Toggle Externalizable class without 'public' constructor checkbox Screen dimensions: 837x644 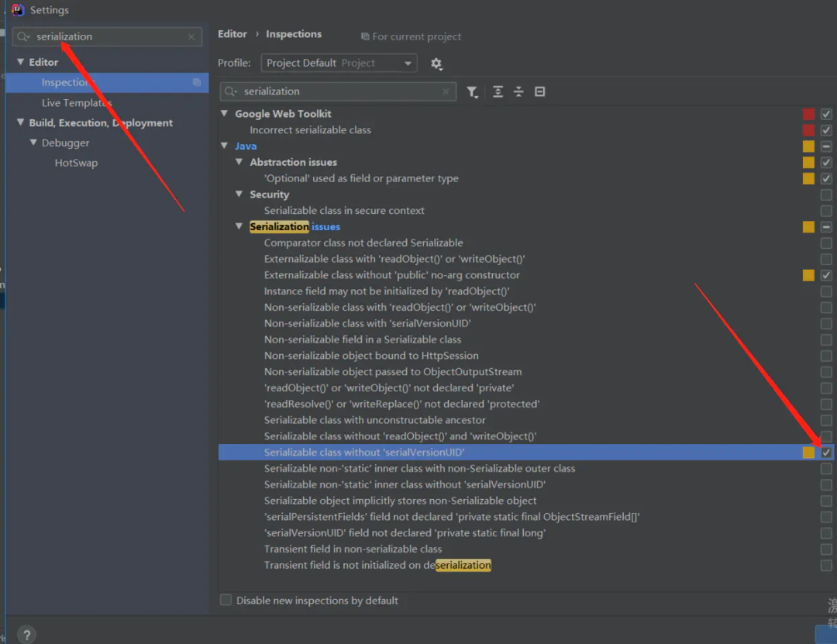826,275
